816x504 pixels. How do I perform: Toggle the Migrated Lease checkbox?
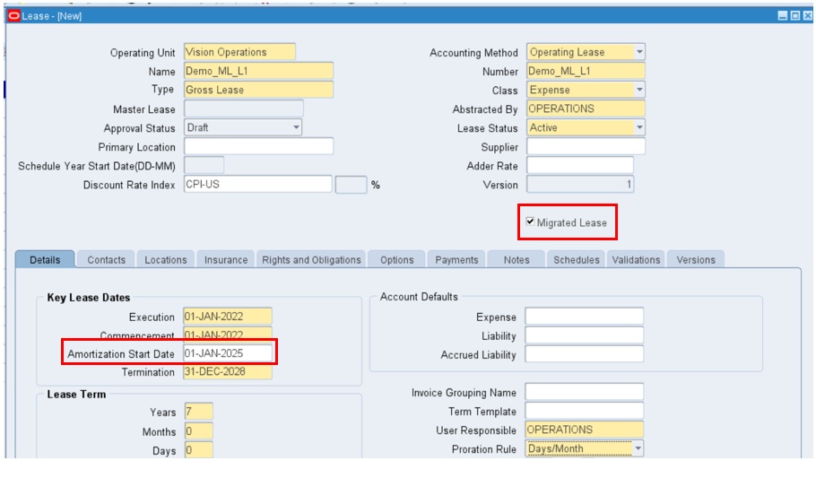pos(530,222)
